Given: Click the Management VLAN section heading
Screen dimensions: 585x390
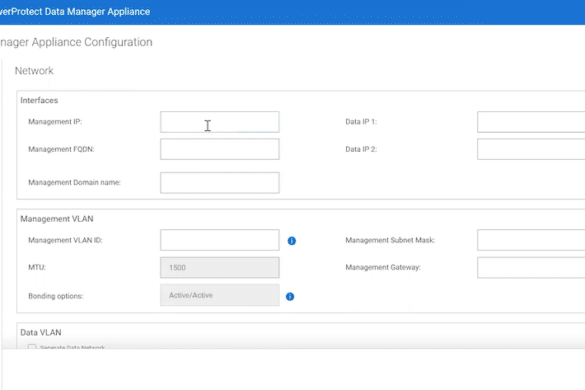Looking at the screenshot, I should pos(57,219).
